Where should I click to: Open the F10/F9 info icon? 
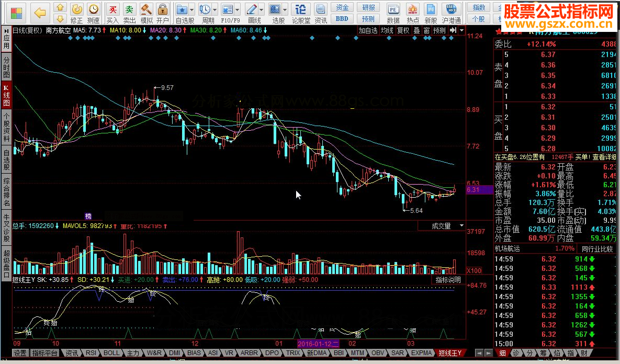pyautogui.click(x=228, y=14)
